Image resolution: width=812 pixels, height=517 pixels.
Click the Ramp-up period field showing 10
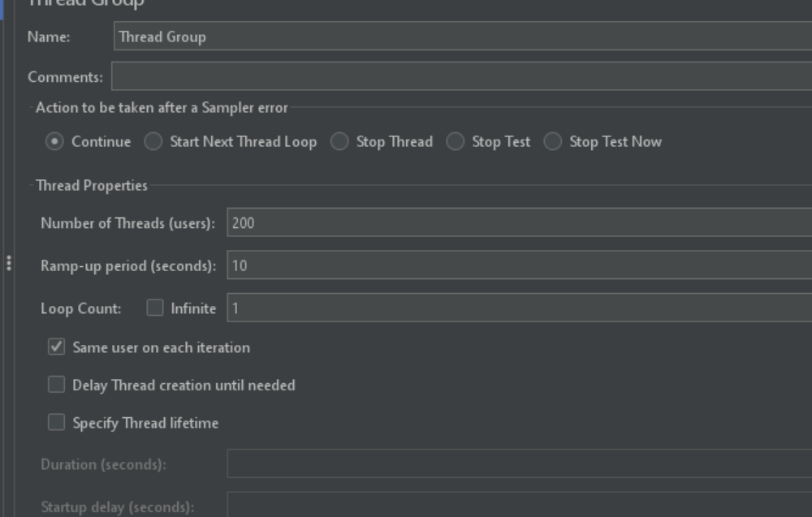pyautogui.click(x=520, y=265)
